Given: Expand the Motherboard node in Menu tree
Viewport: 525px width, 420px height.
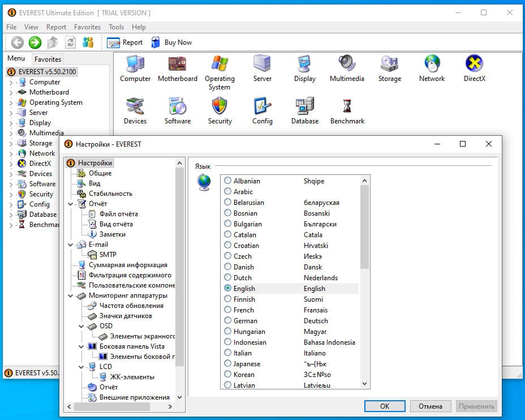Looking at the screenshot, I should 11,92.
